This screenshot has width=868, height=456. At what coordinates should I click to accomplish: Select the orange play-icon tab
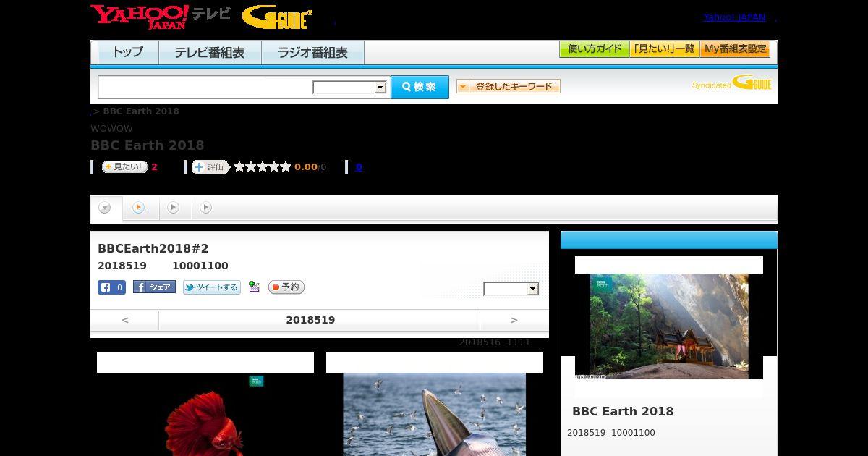click(141, 208)
